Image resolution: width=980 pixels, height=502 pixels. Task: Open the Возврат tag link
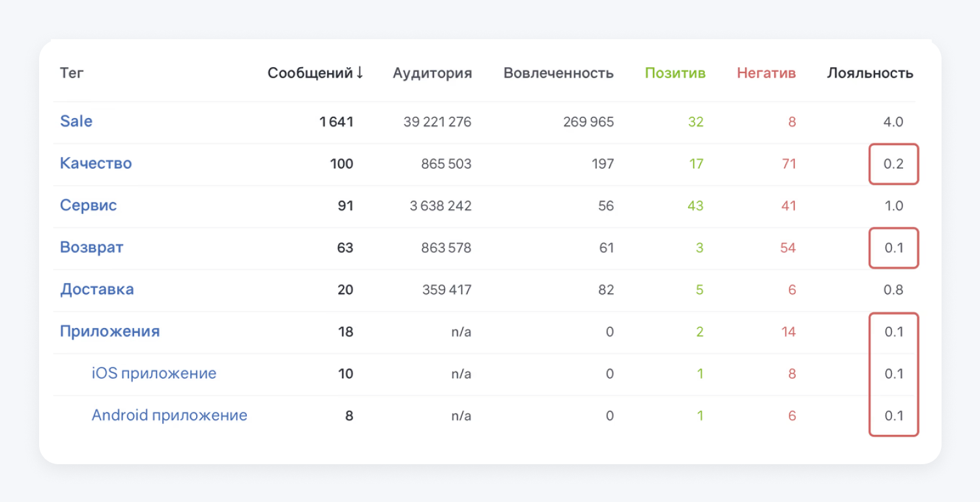click(x=92, y=248)
